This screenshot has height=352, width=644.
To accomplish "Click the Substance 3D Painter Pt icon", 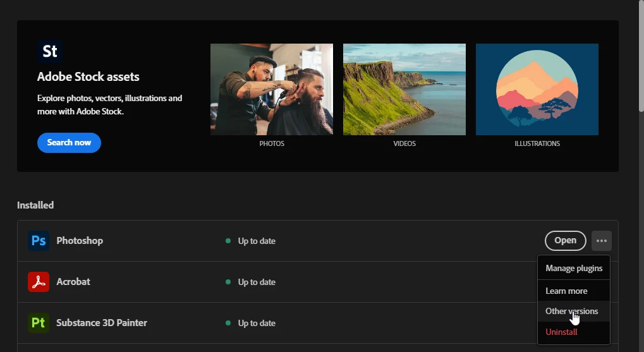I will [39, 323].
